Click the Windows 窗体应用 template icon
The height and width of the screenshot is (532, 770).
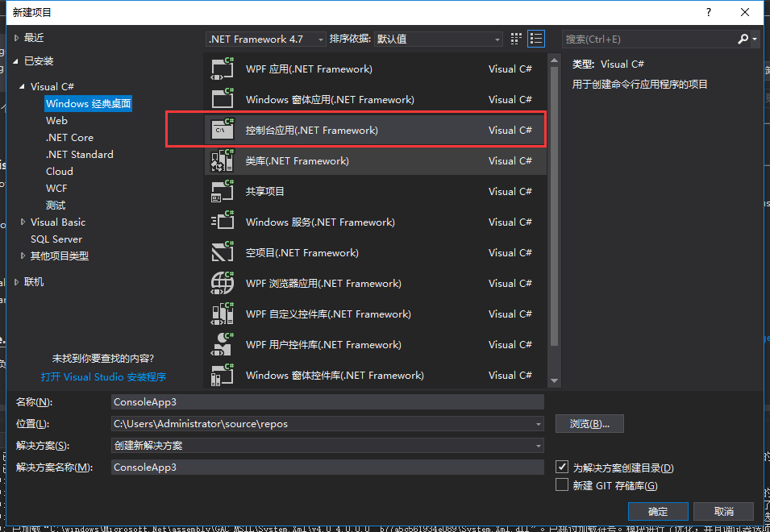pyautogui.click(x=223, y=99)
